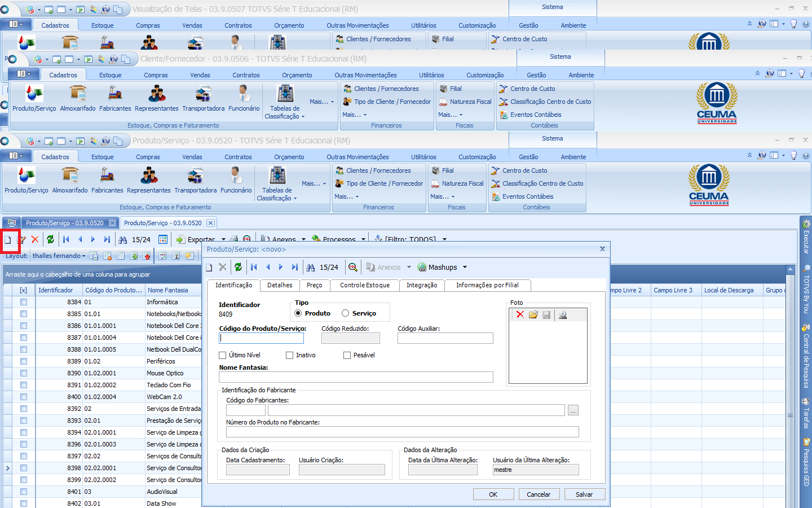The height and width of the screenshot is (508, 812).
Task: Remove photo with red X in Foto panel
Action: point(520,314)
